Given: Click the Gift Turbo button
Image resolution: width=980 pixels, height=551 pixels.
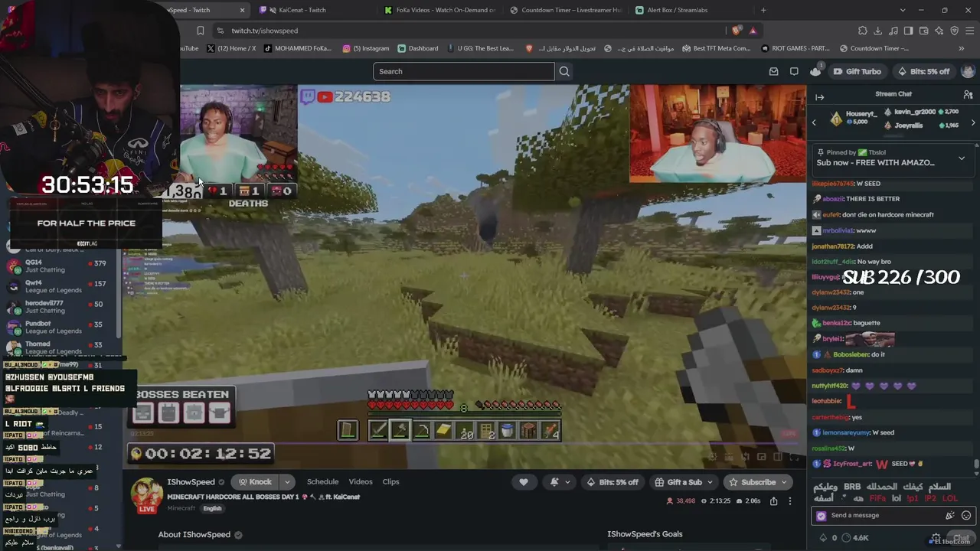Looking at the screenshot, I should [857, 71].
